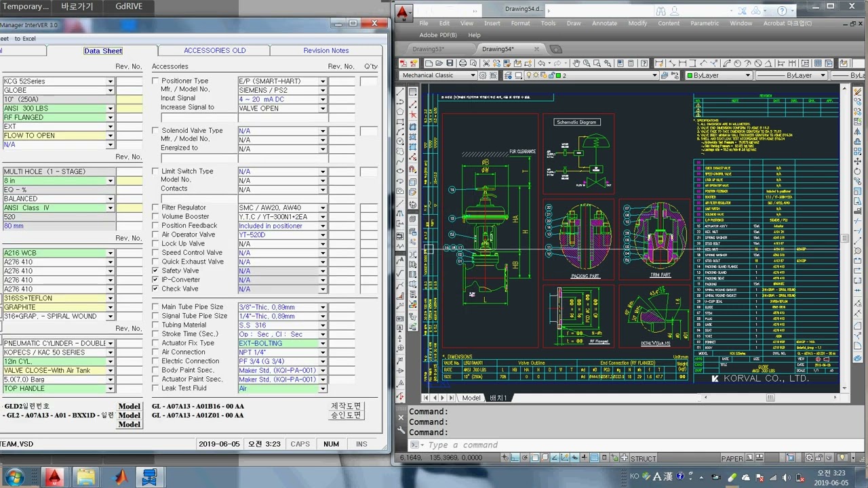Open MATLAB icon on the taskbar

(120, 477)
